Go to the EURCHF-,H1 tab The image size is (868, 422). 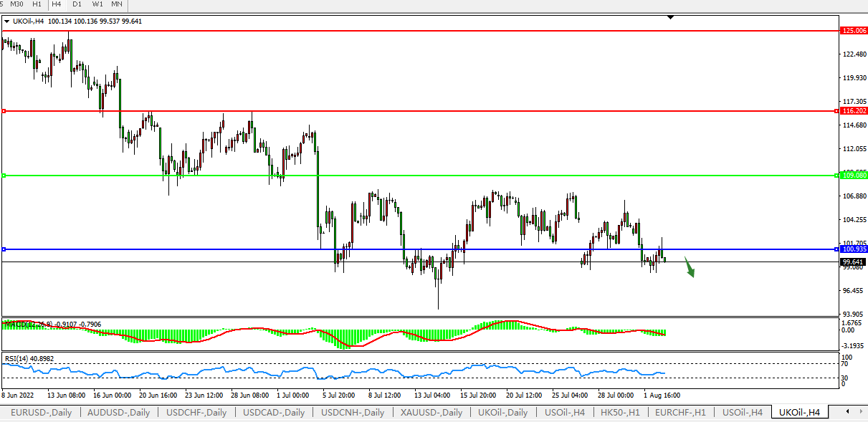click(x=680, y=413)
